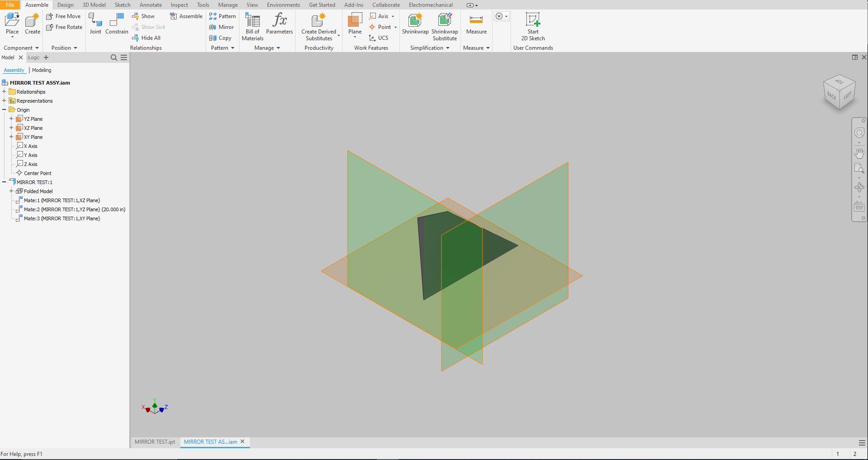Expand the Relationships folder
Image resolution: width=868 pixels, height=460 pixels.
4,92
